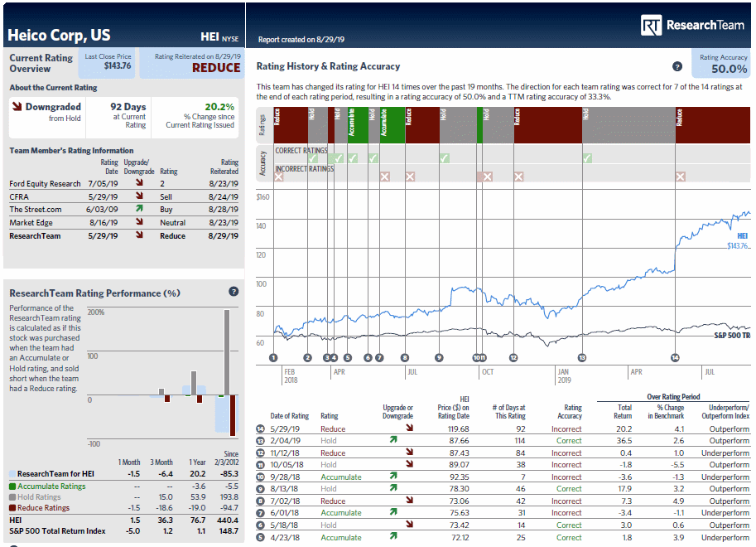Click S&P 500 TR line label on chart

(x=732, y=336)
